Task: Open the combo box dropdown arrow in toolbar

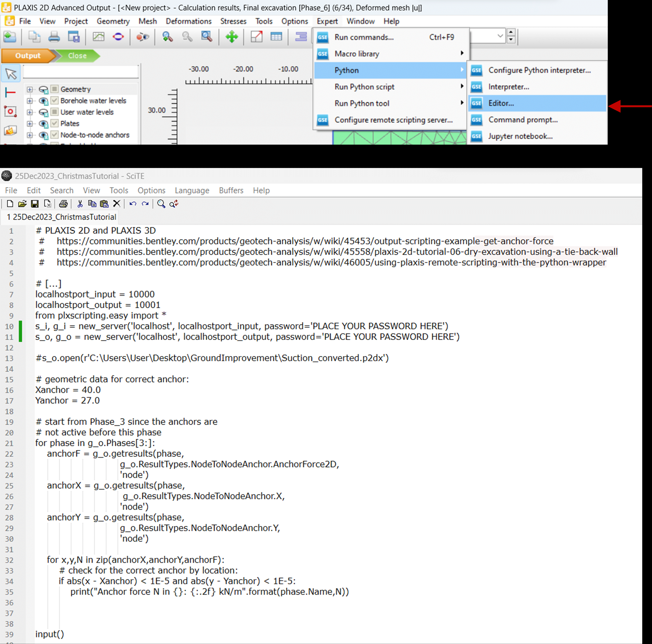Action: (x=500, y=36)
